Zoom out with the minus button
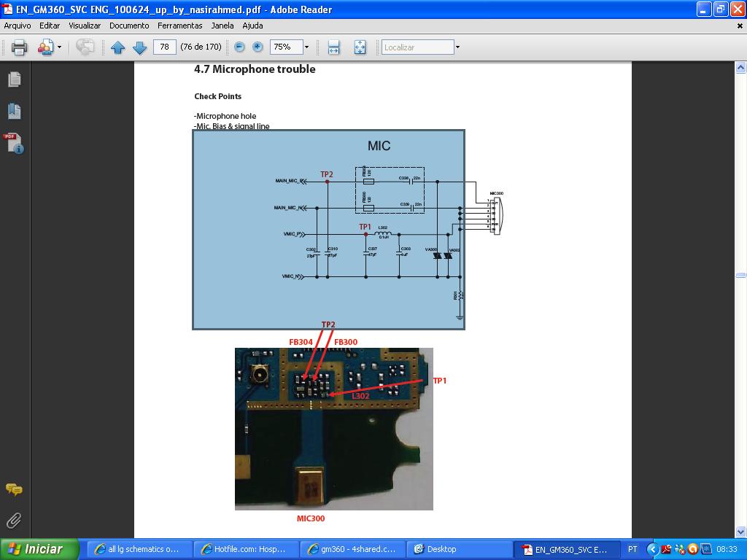Viewport: 747px width, 560px height. coord(239,47)
